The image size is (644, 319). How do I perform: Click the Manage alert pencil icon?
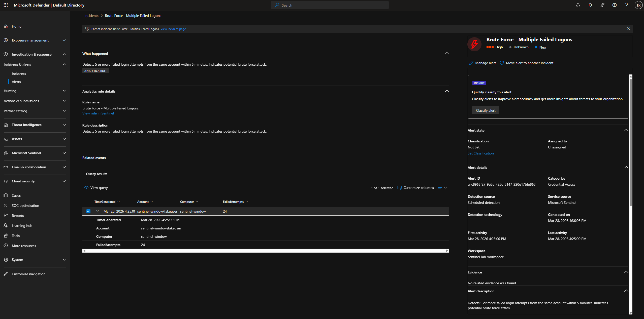[471, 63]
